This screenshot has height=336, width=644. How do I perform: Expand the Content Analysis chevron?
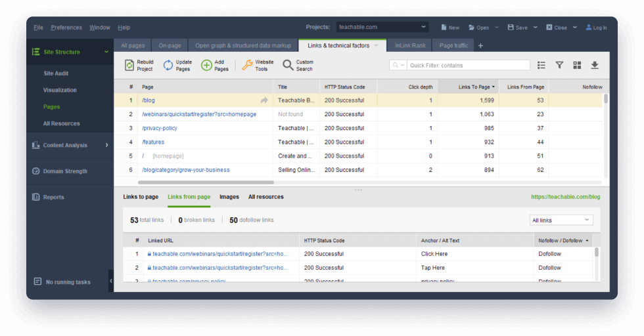pos(106,145)
